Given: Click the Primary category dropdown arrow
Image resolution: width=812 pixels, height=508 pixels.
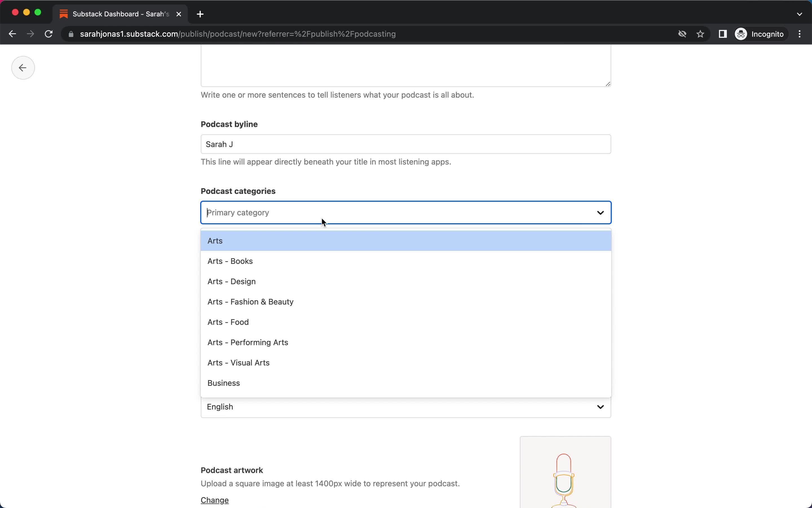Looking at the screenshot, I should tap(600, 213).
